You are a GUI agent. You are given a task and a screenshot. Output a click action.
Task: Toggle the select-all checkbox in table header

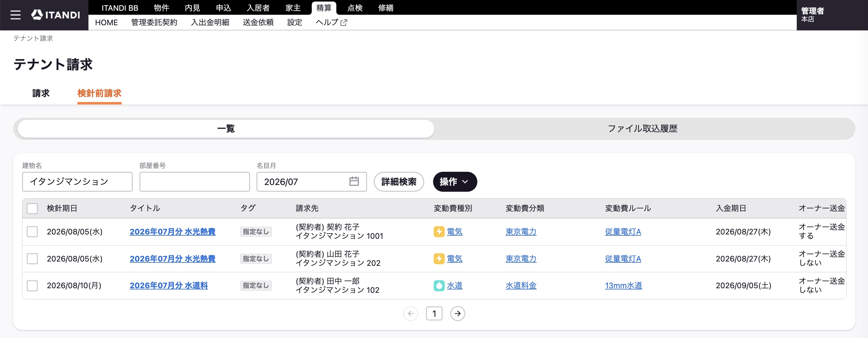(x=32, y=208)
